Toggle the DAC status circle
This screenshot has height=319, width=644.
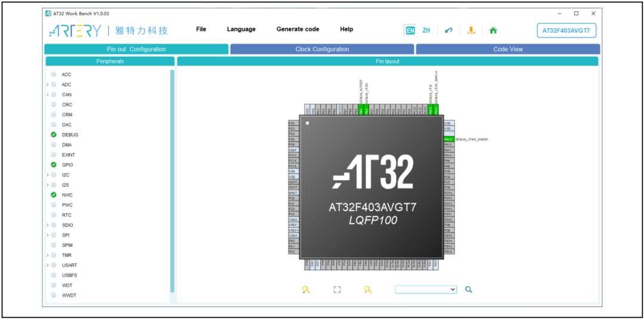pos(54,125)
